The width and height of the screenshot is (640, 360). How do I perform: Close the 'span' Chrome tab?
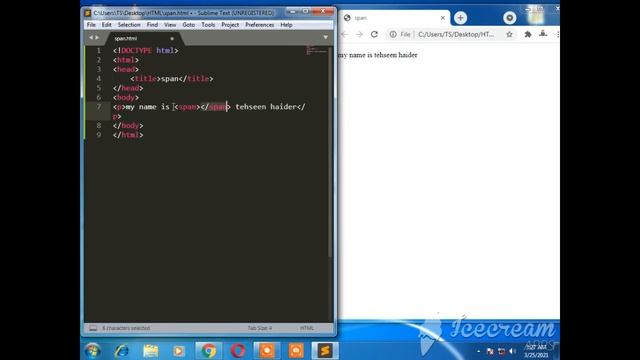pos(442,18)
